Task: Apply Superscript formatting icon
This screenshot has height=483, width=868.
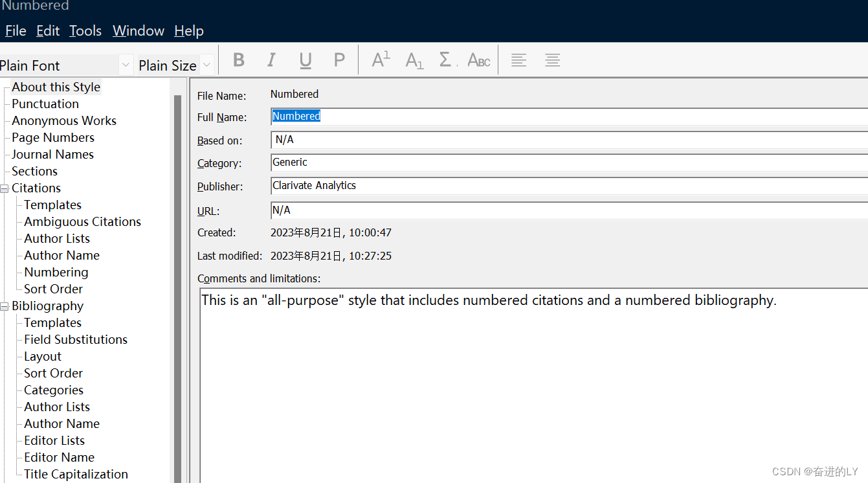Action: (381, 60)
